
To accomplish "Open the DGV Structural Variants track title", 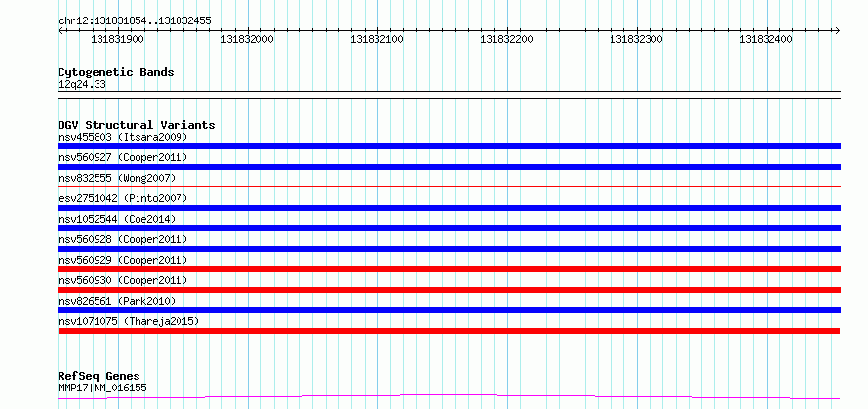I will click(137, 125).
